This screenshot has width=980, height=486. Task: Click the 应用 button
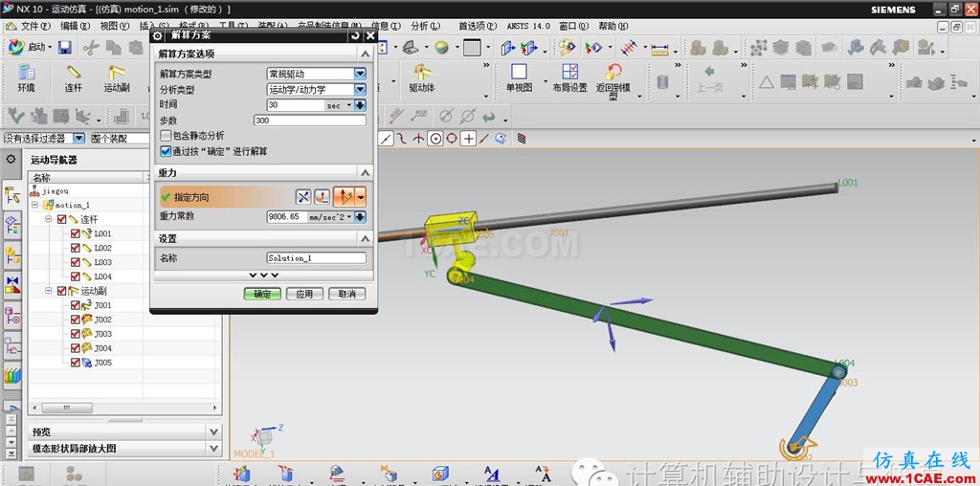(x=304, y=294)
